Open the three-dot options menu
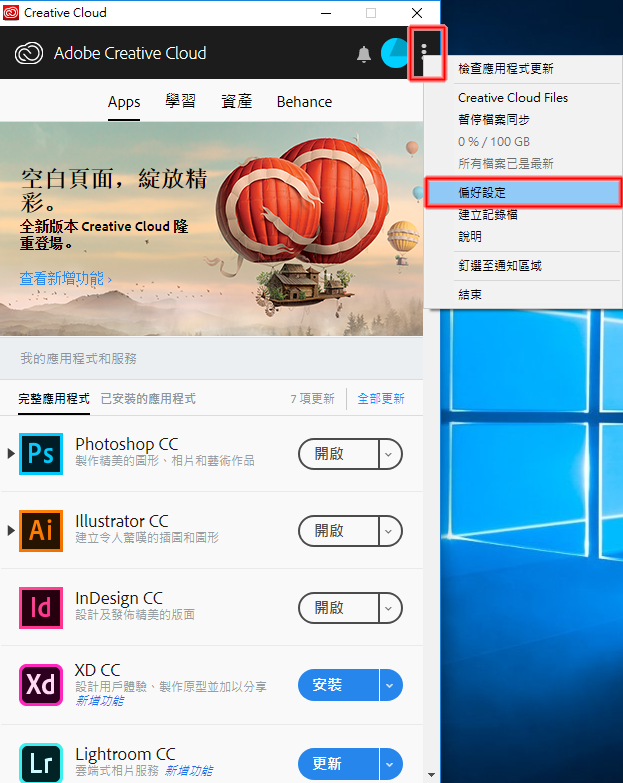Screen dimensions: 623x783 coord(424,52)
